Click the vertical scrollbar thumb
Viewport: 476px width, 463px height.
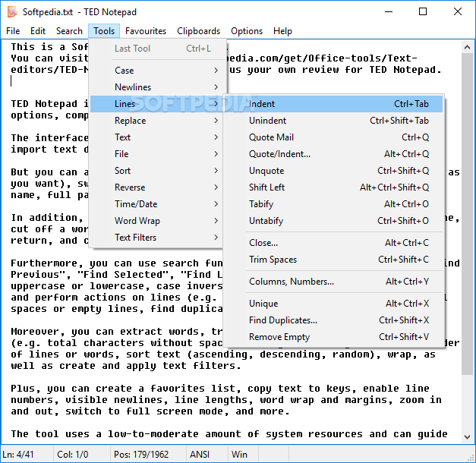tap(467, 214)
